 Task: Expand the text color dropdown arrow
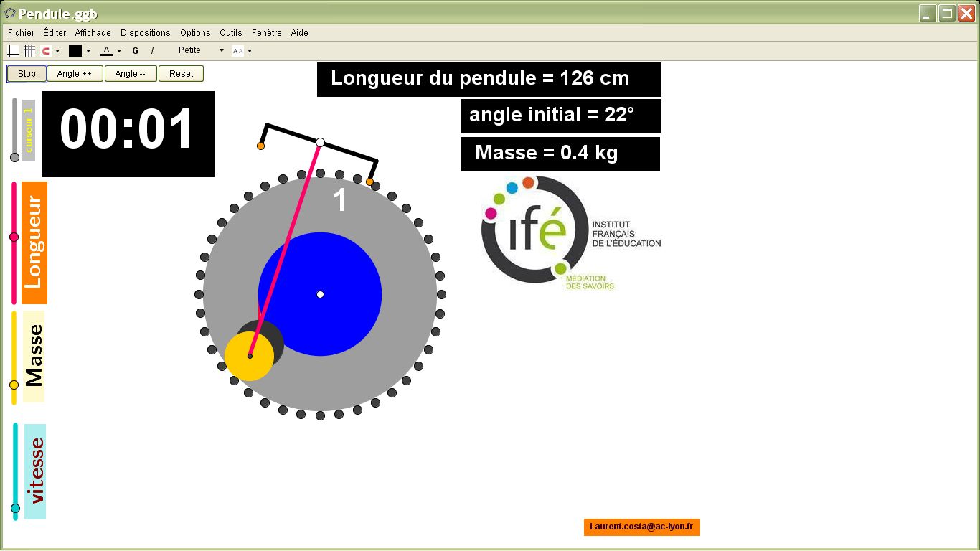[119, 51]
